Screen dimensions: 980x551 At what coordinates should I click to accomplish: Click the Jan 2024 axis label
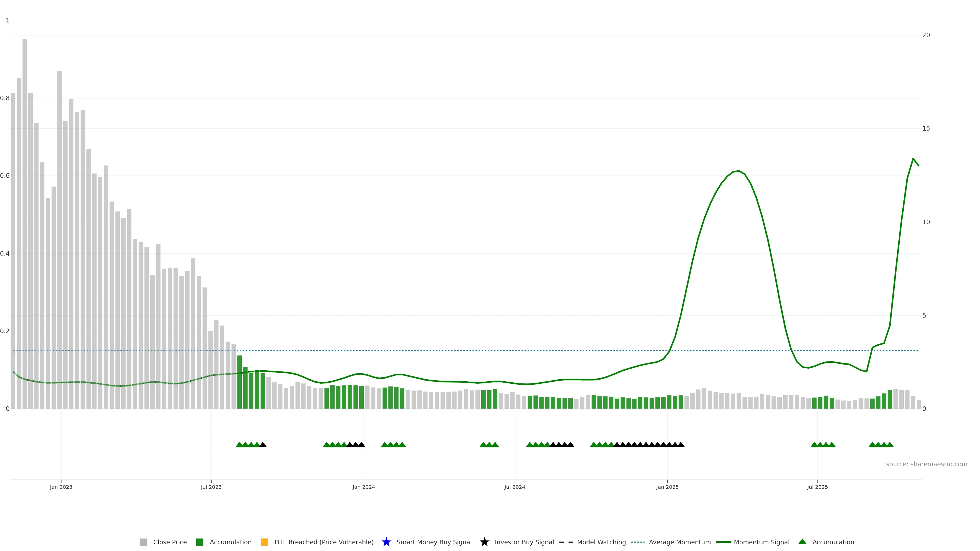[363, 487]
